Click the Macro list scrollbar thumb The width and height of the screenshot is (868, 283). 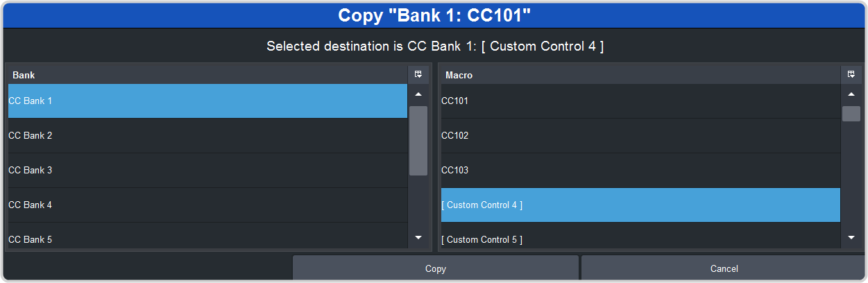click(x=851, y=114)
